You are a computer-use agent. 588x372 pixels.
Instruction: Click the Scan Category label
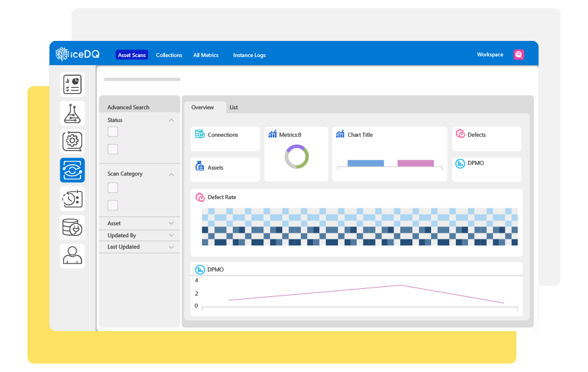[125, 174]
